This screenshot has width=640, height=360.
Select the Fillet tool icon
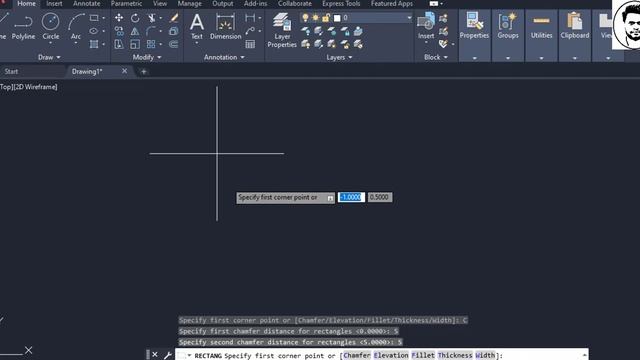[151, 31]
